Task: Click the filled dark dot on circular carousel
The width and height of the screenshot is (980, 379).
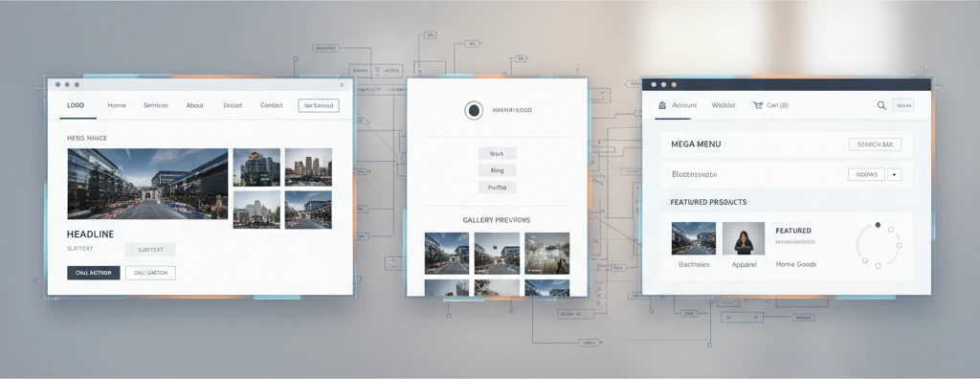Action: [878, 225]
